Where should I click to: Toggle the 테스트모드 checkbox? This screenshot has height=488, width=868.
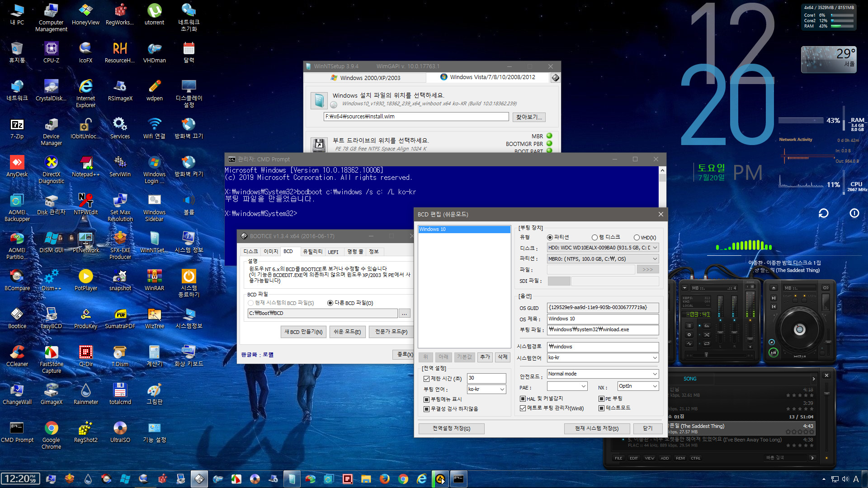click(601, 408)
